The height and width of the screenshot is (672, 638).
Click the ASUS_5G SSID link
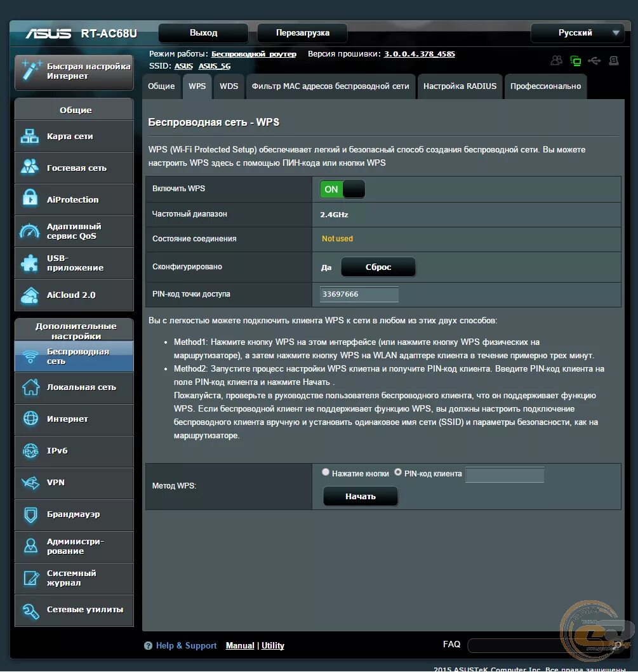coord(214,66)
